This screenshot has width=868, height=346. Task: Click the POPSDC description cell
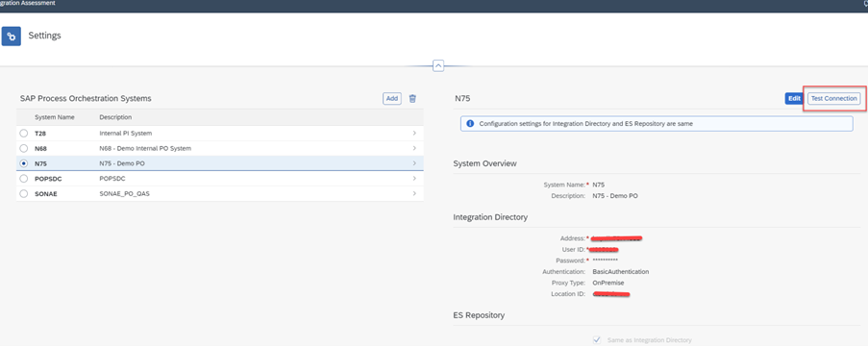point(112,179)
